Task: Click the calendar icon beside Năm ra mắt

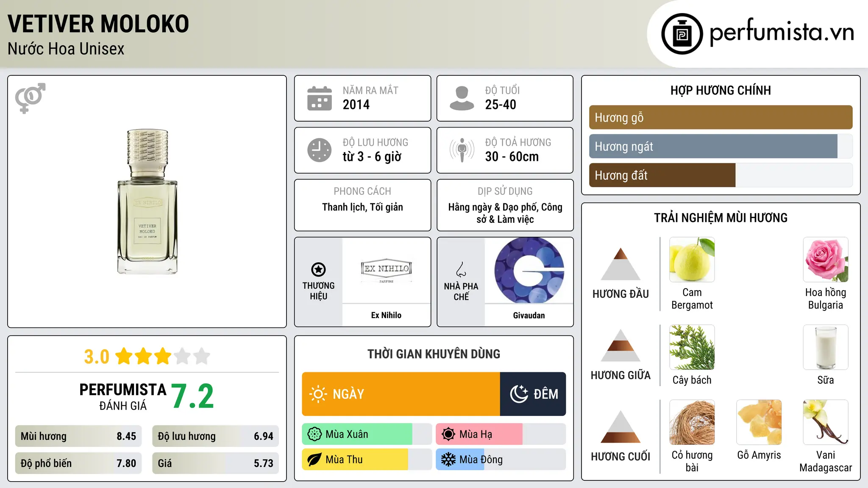Action: [x=319, y=98]
